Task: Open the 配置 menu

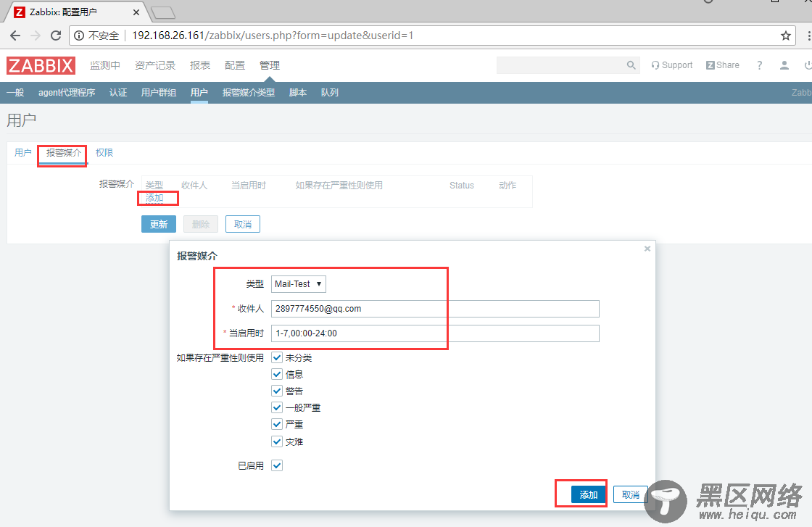Action: pos(235,65)
